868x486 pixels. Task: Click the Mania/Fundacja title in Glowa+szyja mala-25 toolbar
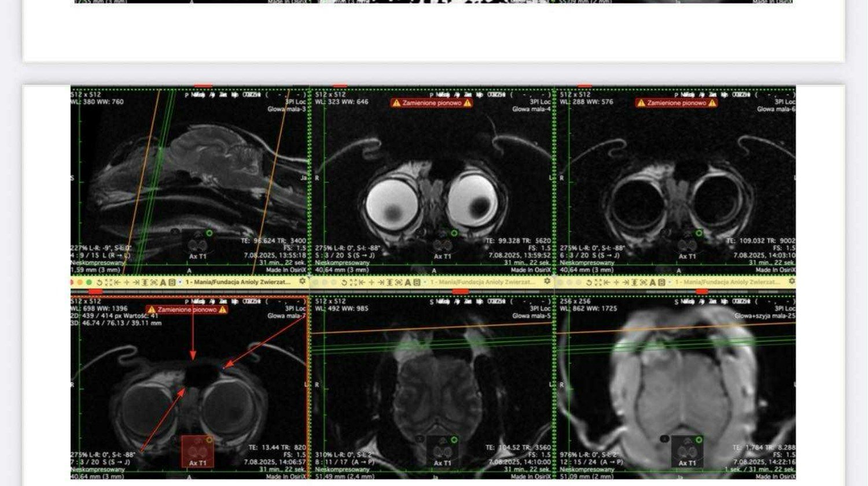[728, 282]
